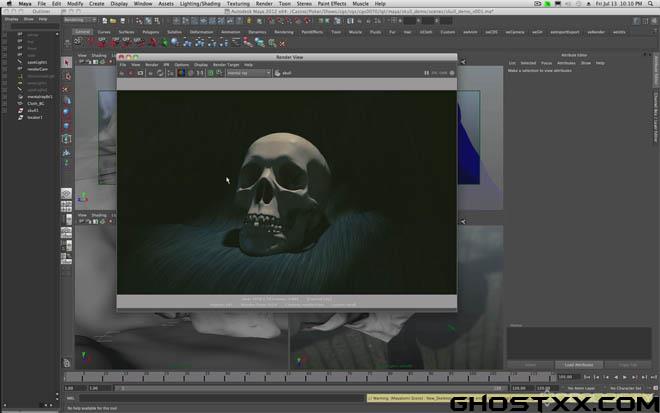The height and width of the screenshot is (413, 660).
Task: Click New Scene icon in status line
Action: click(104, 21)
